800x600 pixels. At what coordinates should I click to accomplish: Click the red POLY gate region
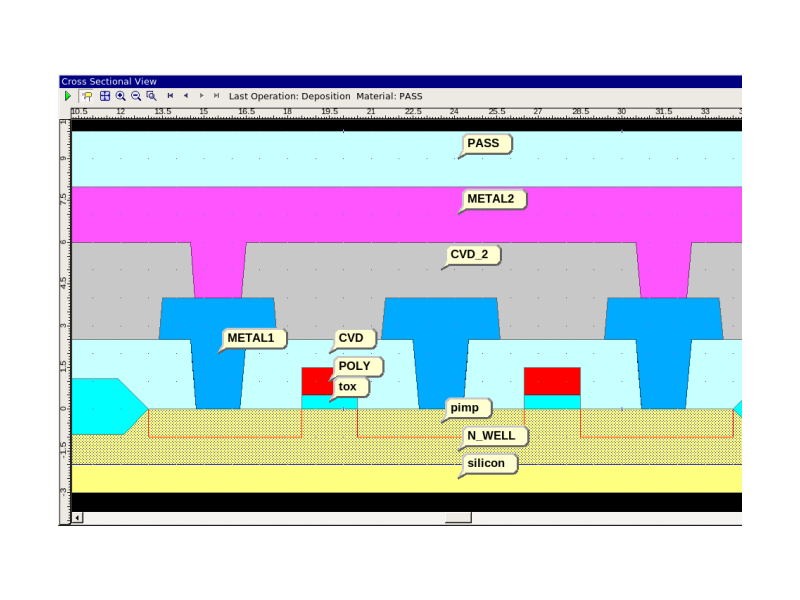pos(316,381)
